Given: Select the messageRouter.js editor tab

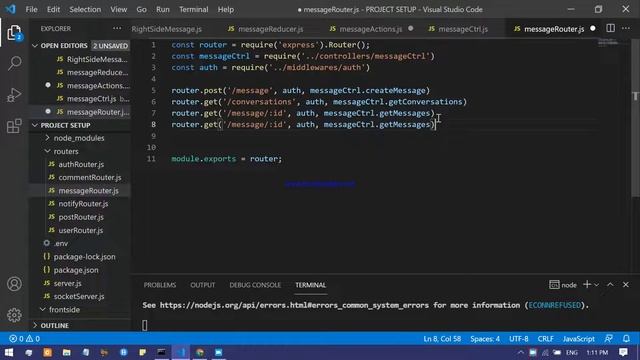Looking at the screenshot, I should 553,29.
